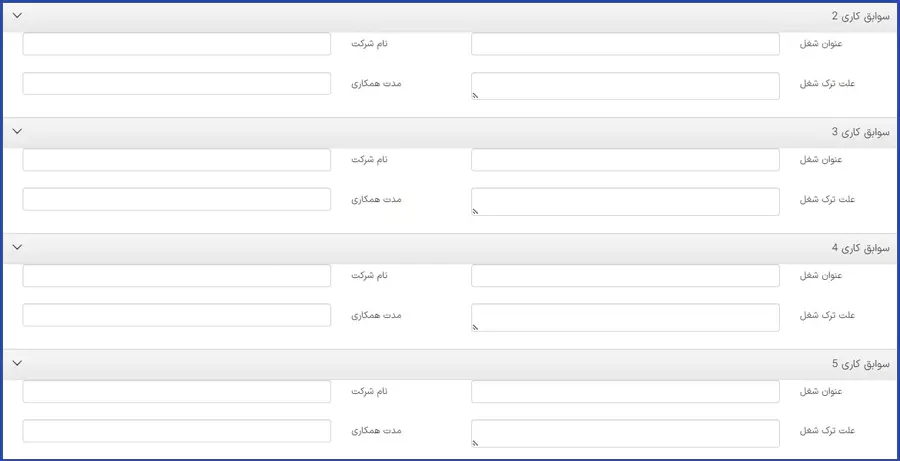Viewport: 900px width, 461px height.
Task: Activate مدت همکاری field in سوابق کاری 5
Action: (x=176, y=431)
